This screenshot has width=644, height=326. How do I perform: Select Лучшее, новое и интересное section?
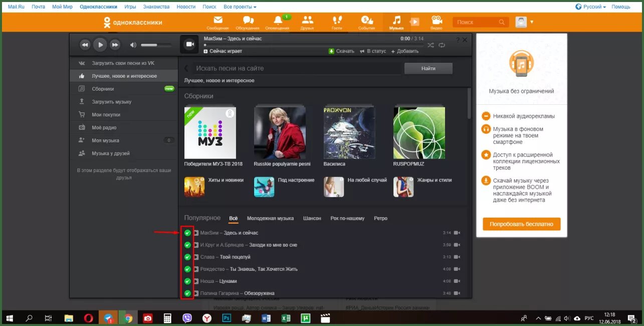pyautogui.click(x=124, y=76)
